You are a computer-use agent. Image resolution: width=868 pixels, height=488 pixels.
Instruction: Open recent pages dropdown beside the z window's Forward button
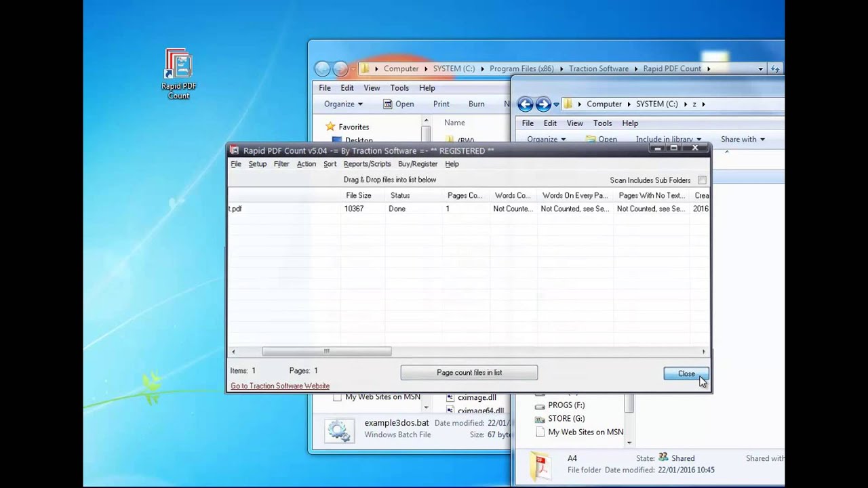[x=556, y=104]
